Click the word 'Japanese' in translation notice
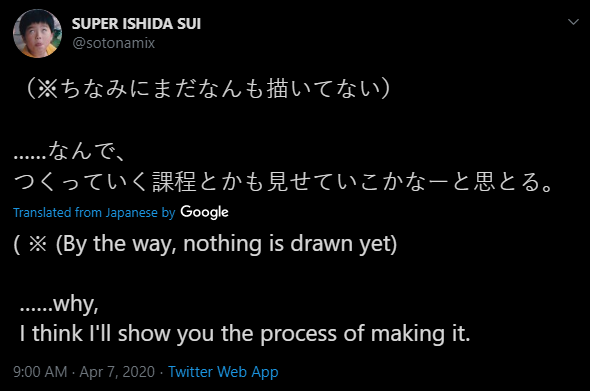Screen dimensions: 590x391 tap(131, 213)
